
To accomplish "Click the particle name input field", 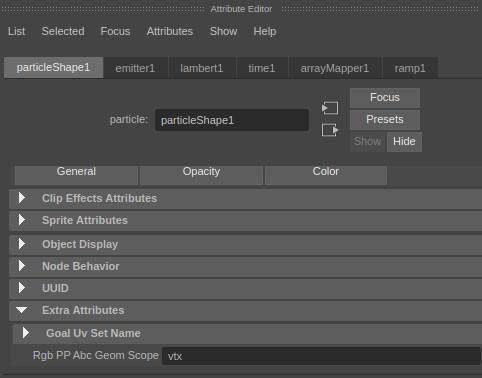I will [232, 120].
